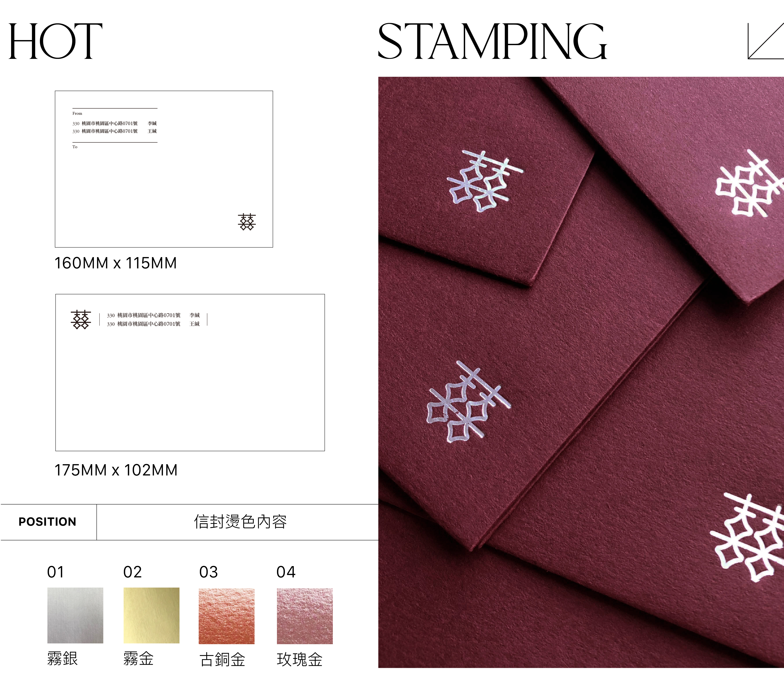Screen dimensions: 784x688
Task: Click the 信封燙色內容 header text
Action: [x=240, y=522]
